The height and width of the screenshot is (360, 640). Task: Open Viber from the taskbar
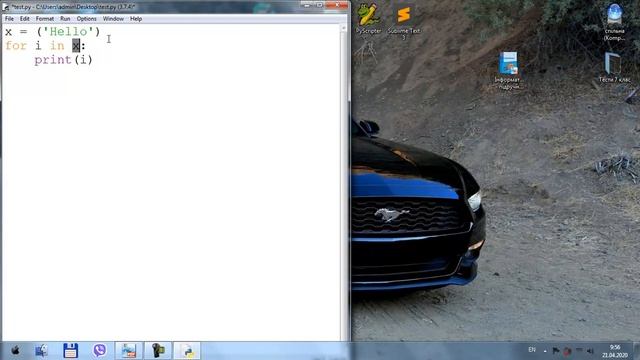pos(100,351)
